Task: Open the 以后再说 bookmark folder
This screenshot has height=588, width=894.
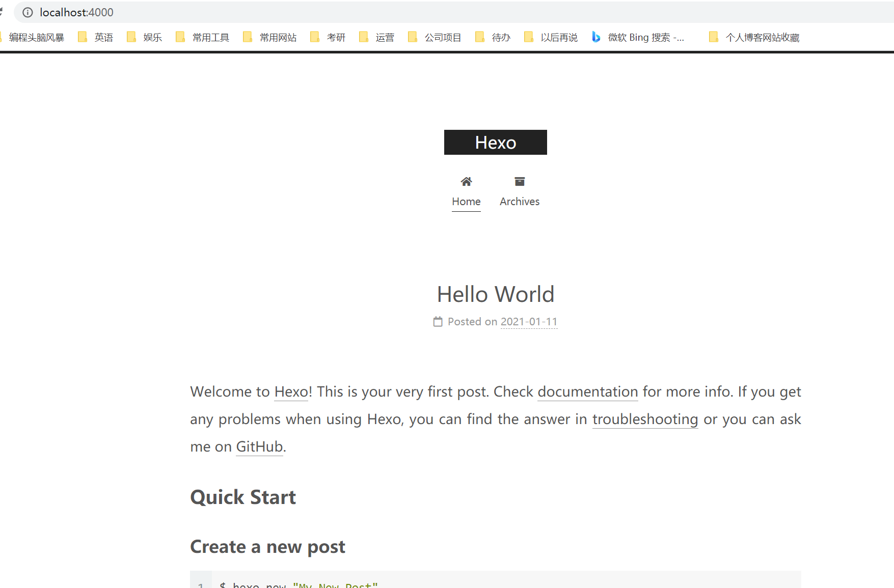Action: coord(551,37)
